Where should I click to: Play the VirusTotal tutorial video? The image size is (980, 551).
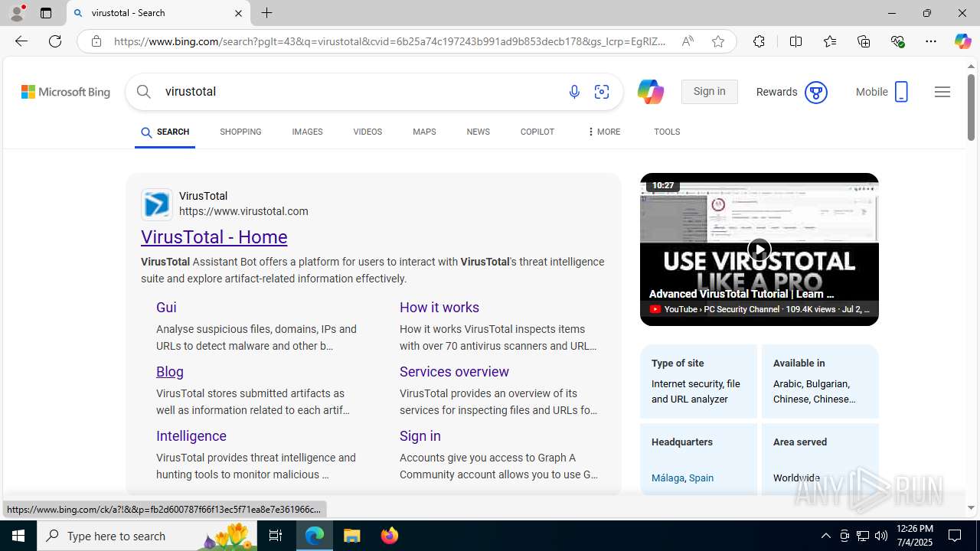point(759,250)
